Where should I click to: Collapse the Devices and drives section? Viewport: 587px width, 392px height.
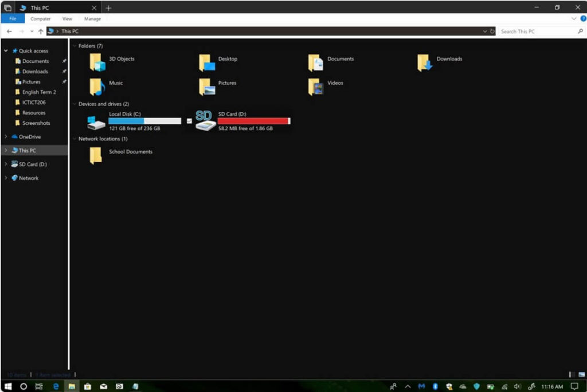[75, 104]
